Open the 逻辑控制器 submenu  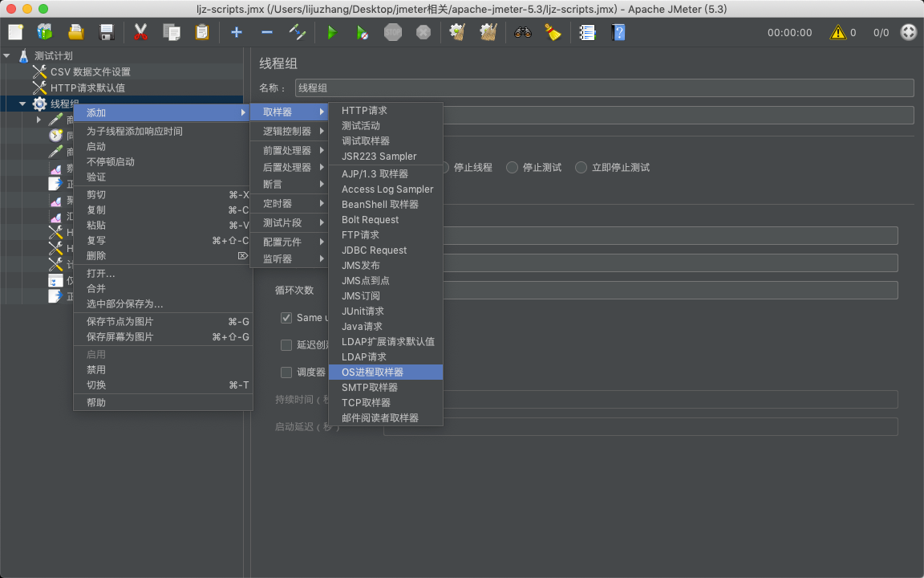(290, 131)
